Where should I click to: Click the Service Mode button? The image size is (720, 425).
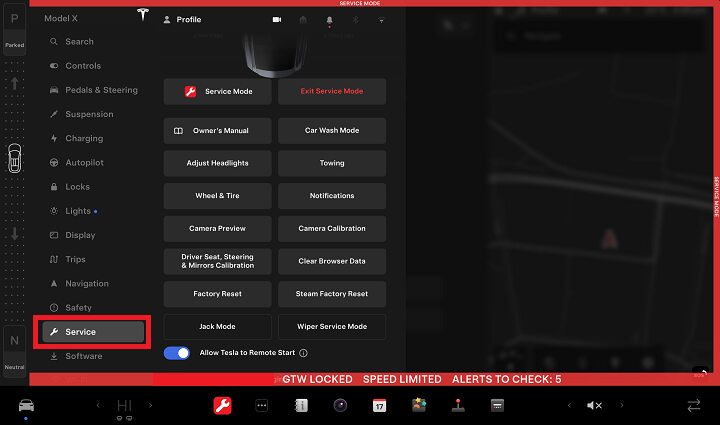218,91
